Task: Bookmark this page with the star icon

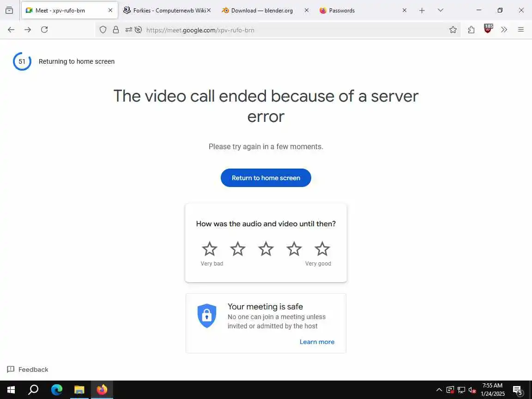Action: pyautogui.click(x=453, y=30)
